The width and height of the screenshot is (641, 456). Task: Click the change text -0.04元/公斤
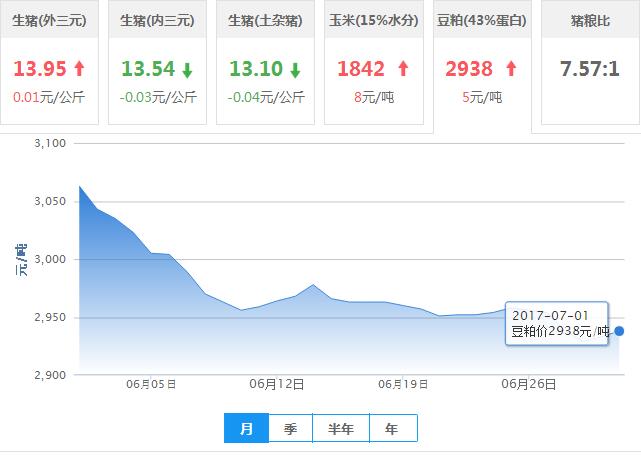(x=266, y=97)
